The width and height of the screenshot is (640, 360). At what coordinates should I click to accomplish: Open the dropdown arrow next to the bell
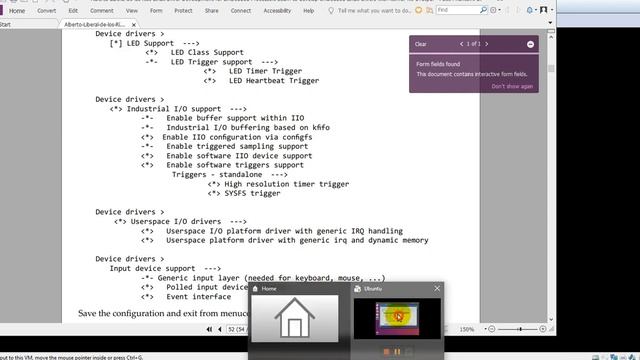tap(536, 10)
